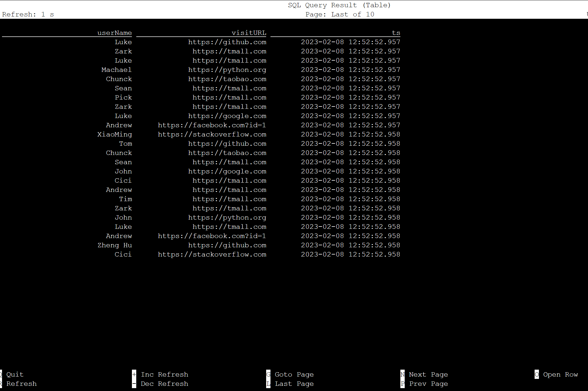Select Andrew facebook.com row entry

tap(201, 125)
